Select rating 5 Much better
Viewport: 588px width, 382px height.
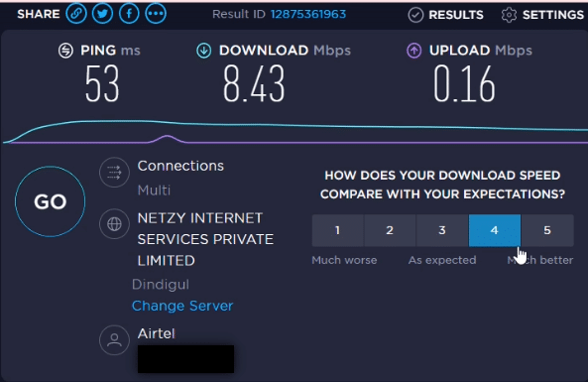click(547, 230)
